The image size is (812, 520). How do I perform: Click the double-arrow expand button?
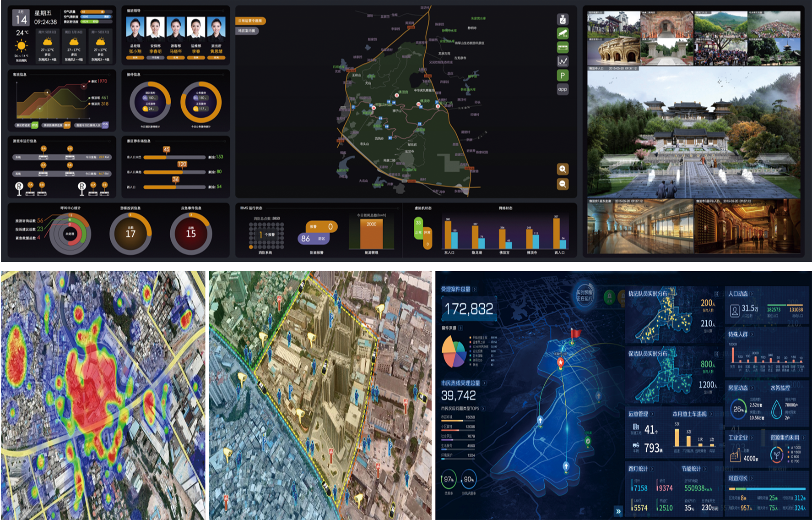pos(618,511)
